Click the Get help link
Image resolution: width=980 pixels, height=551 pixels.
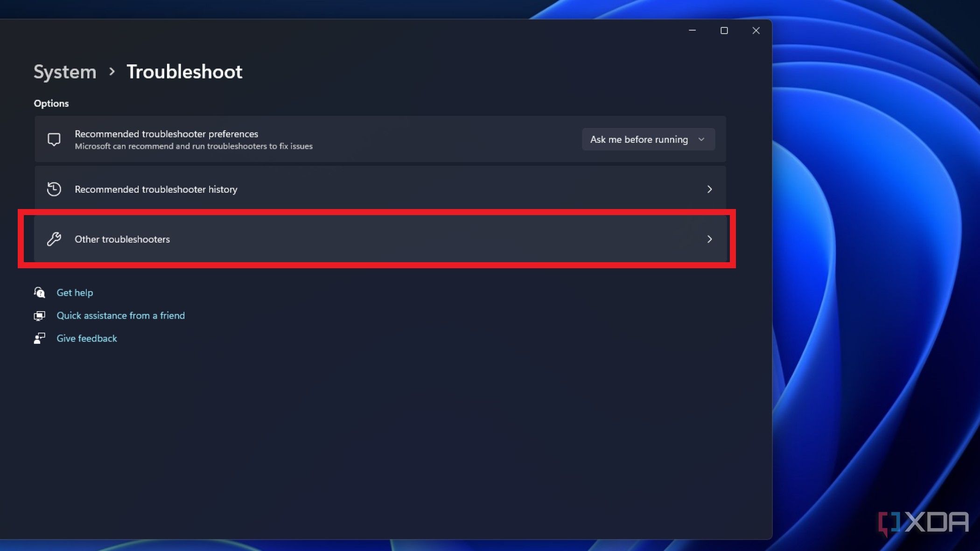tap(75, 292)
